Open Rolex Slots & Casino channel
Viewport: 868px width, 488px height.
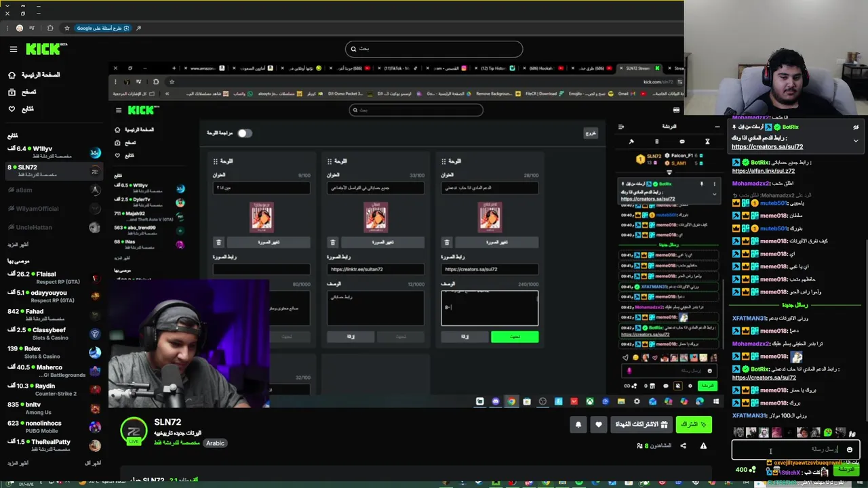pyautogui.click(x=53, y=352)
